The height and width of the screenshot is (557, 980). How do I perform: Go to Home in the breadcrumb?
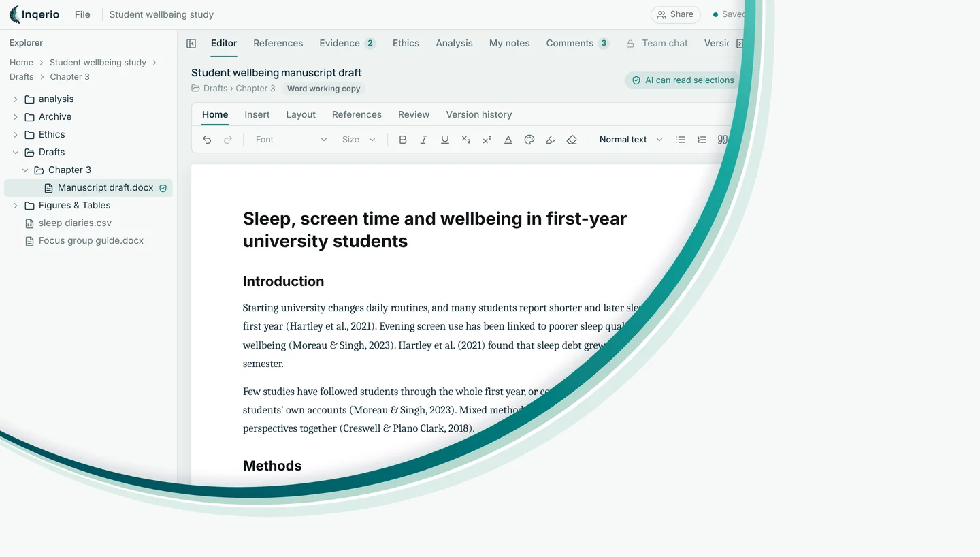point(21,63)
